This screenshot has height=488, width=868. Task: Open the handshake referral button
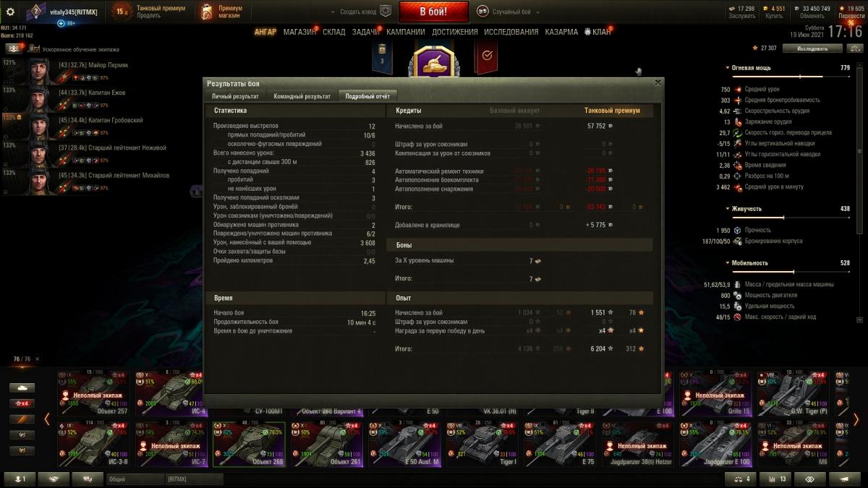click(x=54, y=479)
